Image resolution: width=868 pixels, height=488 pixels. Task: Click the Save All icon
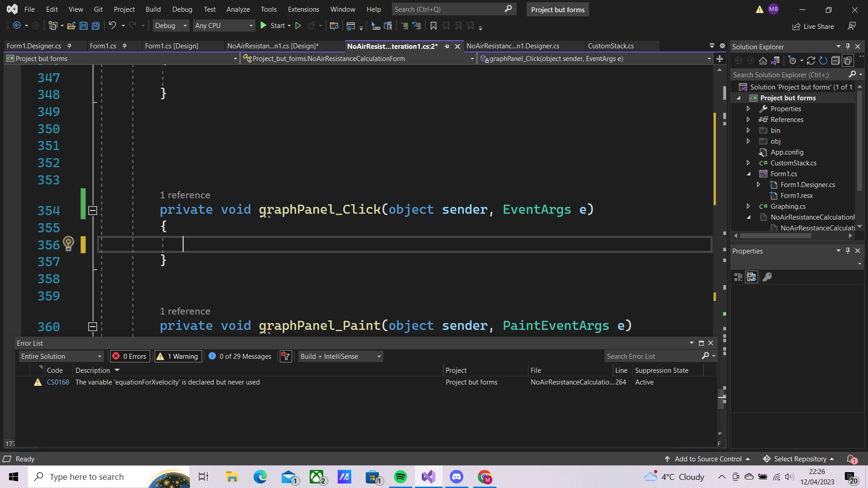(x=95, y=26)
